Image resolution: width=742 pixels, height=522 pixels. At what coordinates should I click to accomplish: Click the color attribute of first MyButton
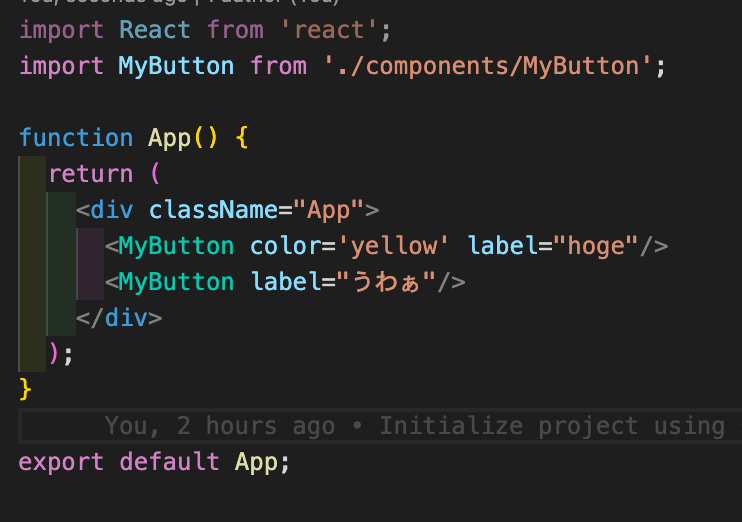coord(284,246)
